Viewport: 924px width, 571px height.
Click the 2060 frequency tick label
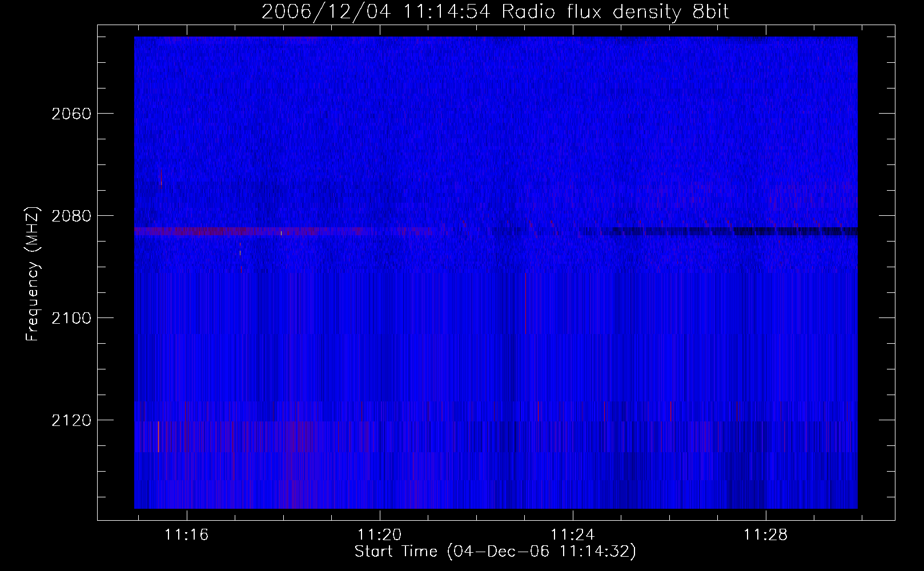coord(71,114)
